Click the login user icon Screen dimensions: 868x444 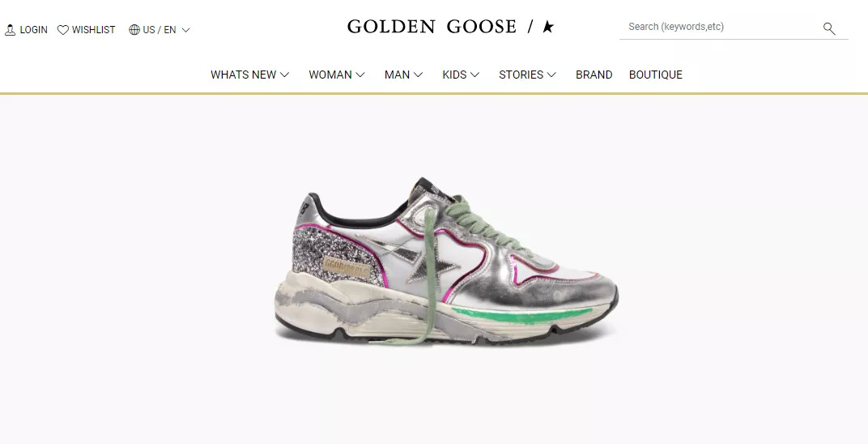click(10, 30)
